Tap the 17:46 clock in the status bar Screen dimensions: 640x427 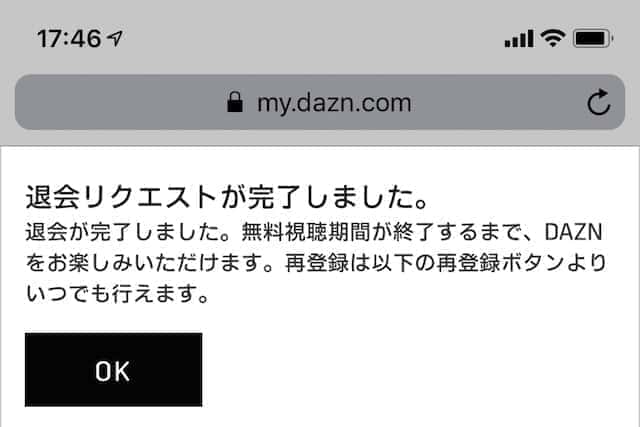point(69,39)
